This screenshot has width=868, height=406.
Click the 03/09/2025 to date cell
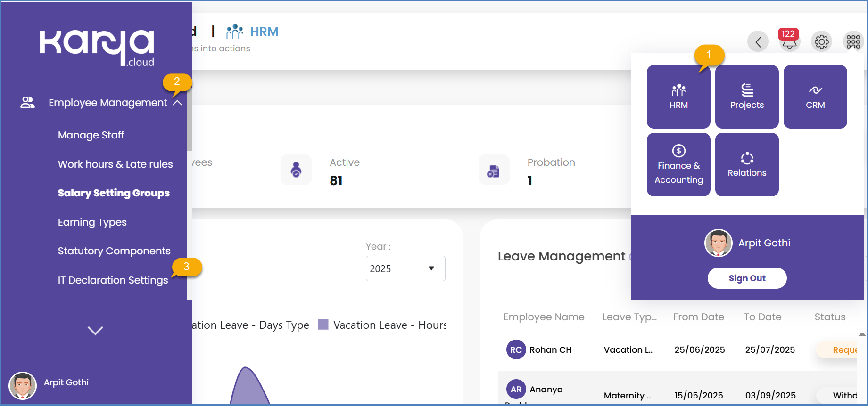770,396
